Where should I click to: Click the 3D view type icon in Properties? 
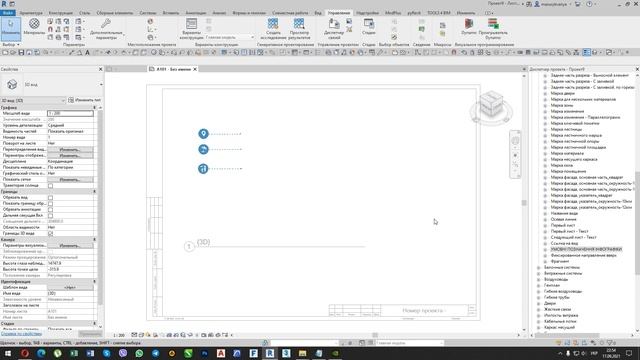(12, 84)
